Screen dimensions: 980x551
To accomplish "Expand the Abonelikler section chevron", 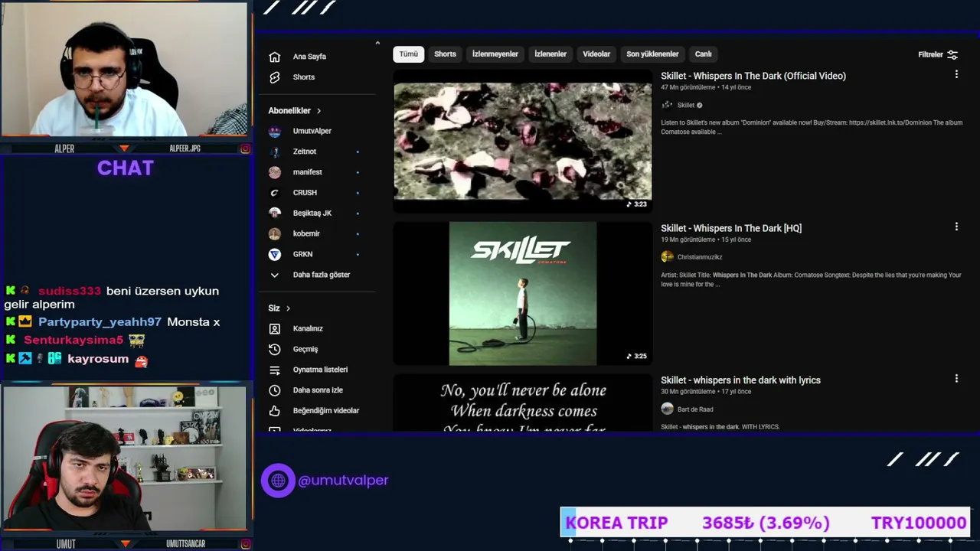I will tap(318, 111).
